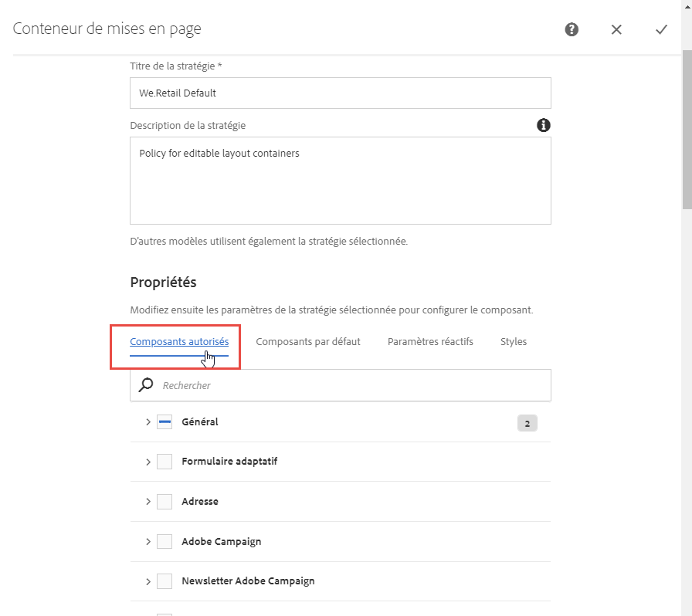The height and width of the screenshot is (616, 692).
Task: Toggle the Général group checkbox
Action: pyautogui.click(x=164, y=422)
